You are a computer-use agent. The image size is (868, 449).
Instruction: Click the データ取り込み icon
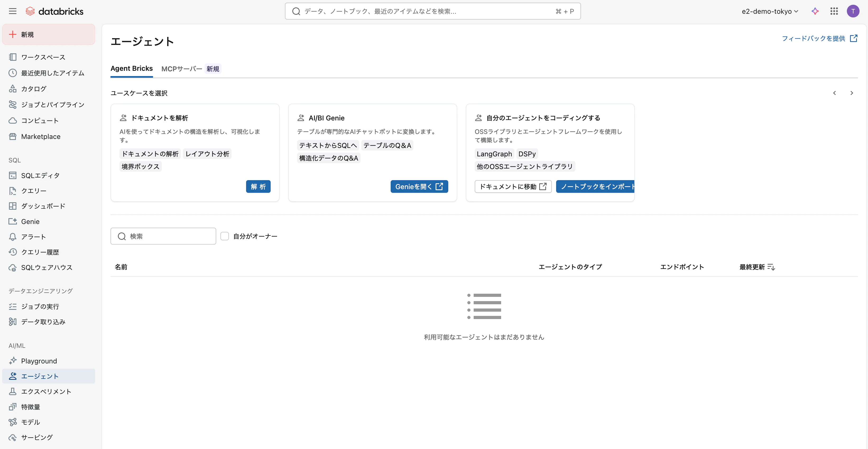coord(12,322)
